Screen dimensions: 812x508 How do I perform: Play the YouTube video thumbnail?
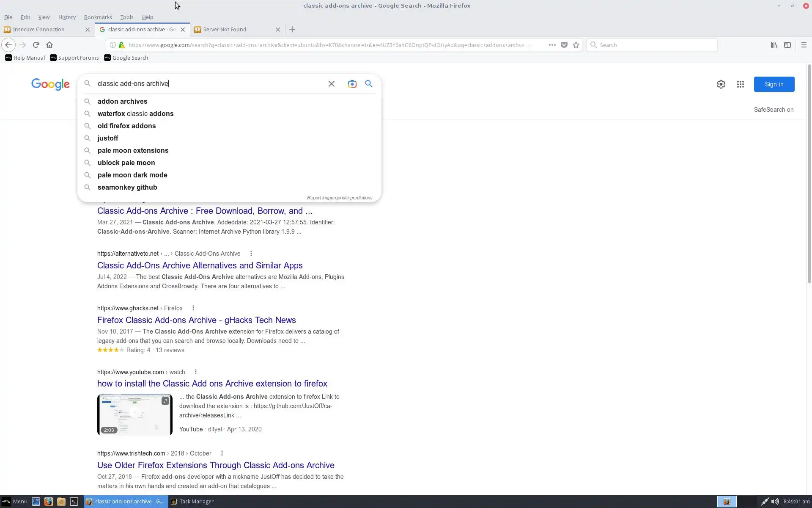[x=134, y=414]
